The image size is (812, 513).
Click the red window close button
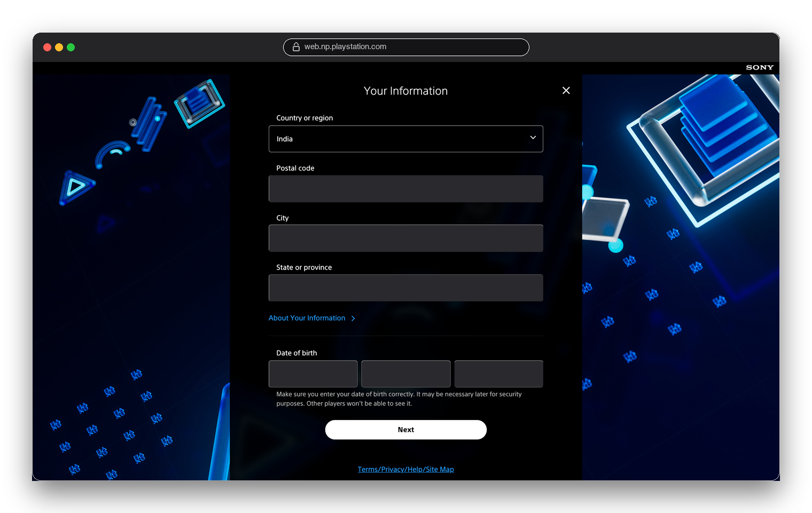pyautogui.click(x=47, y=48)
